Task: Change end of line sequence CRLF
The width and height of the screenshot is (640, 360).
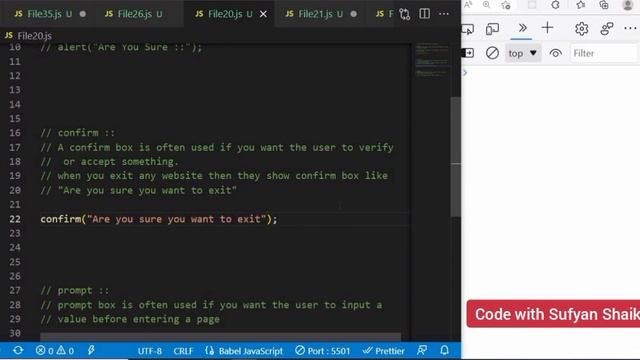Action: (183, 351)
